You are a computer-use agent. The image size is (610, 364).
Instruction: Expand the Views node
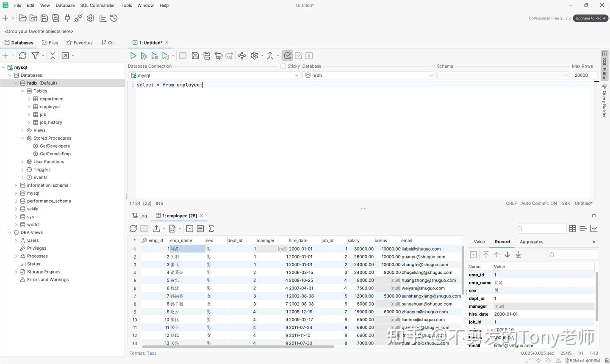22,130
